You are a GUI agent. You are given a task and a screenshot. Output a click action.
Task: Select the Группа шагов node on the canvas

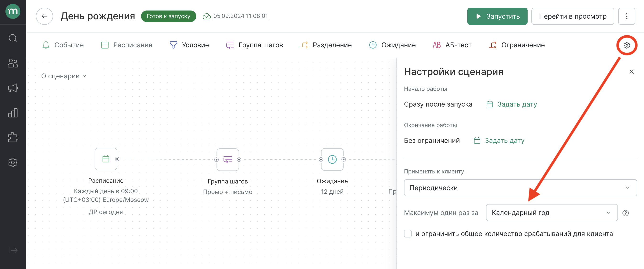228,159
